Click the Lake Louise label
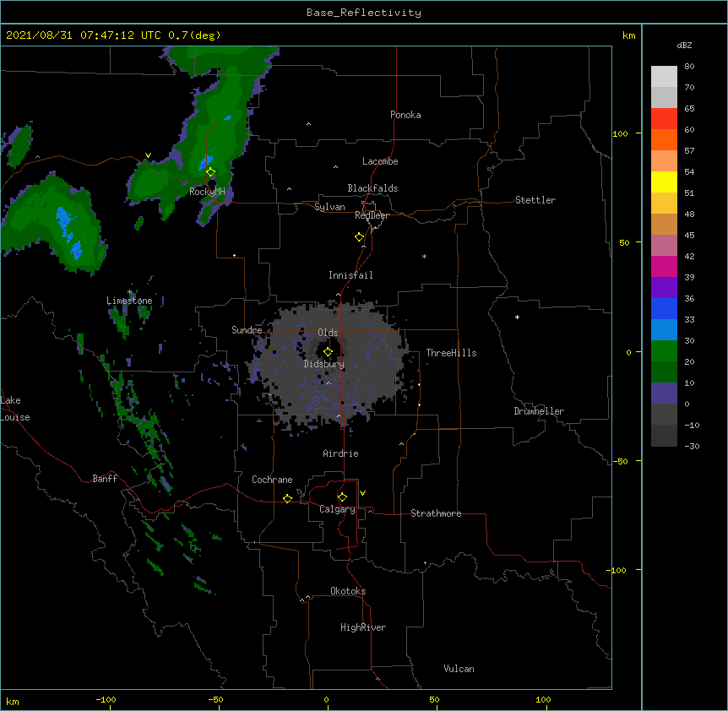This screenshot has width=728, height=711. click(x=15, y=409)
